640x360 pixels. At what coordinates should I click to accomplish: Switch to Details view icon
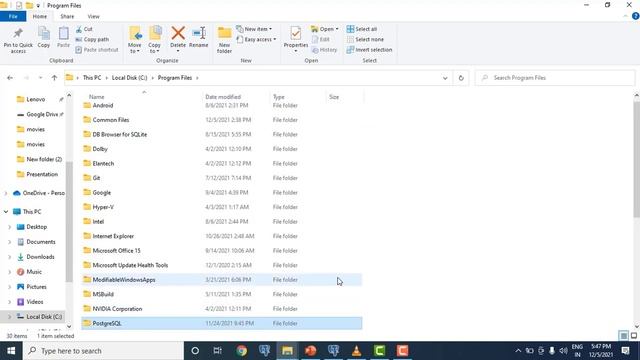(x=624, y=336)
